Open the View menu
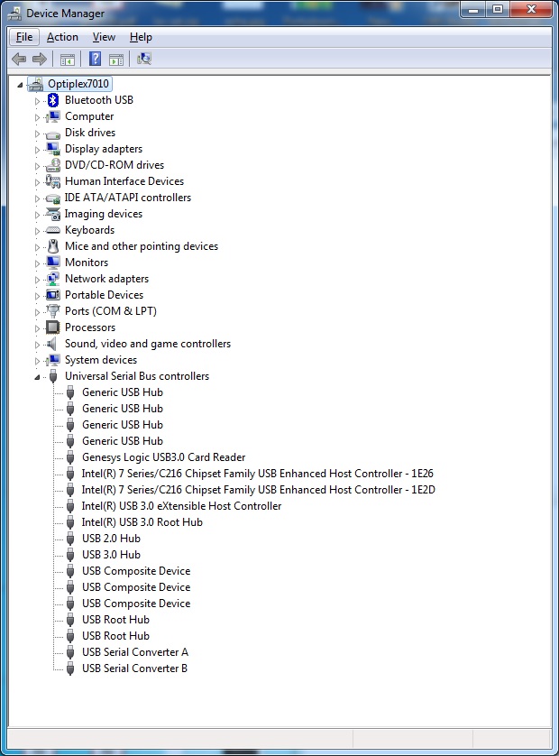Viewport: 559px width, 756px height. (104, 37)
